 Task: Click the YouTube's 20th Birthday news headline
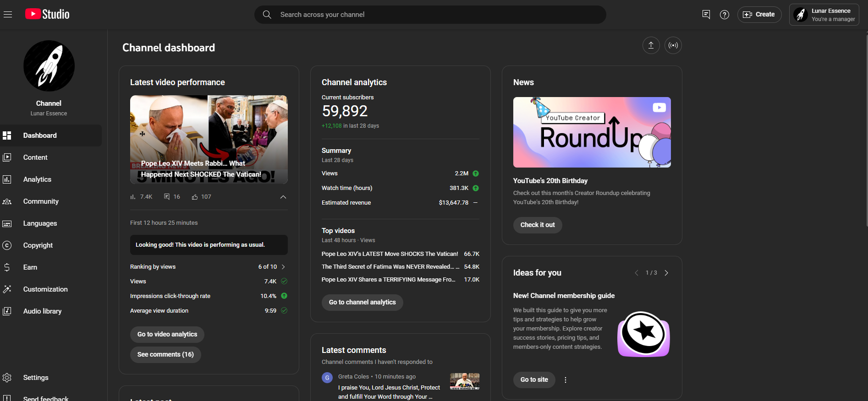550,181
